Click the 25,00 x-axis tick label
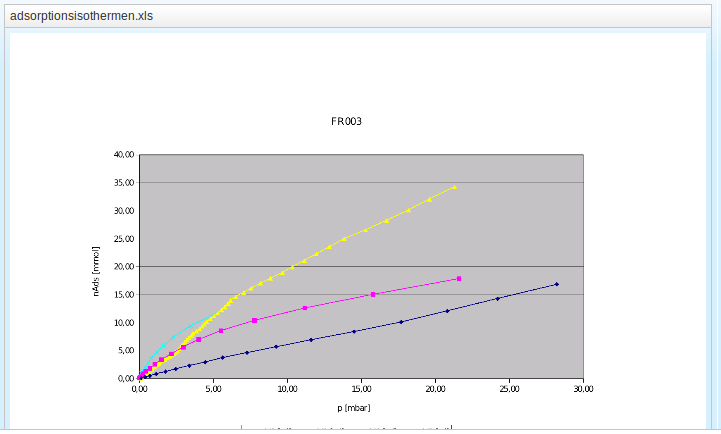721x434 pixels. coord(509,389)
